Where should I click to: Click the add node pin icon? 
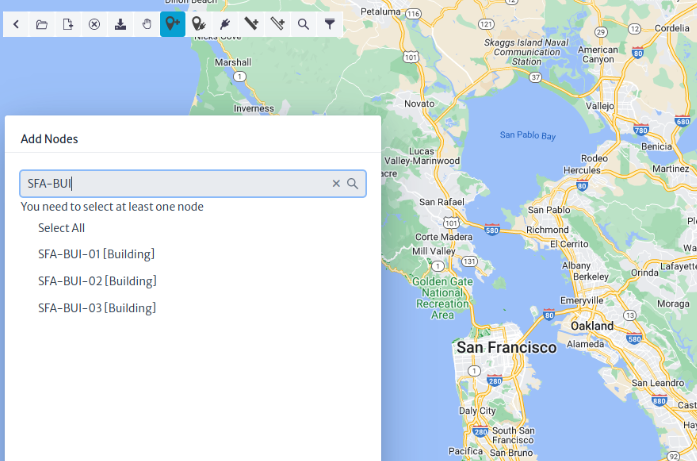pyautogui.click(x=172, y=24)
